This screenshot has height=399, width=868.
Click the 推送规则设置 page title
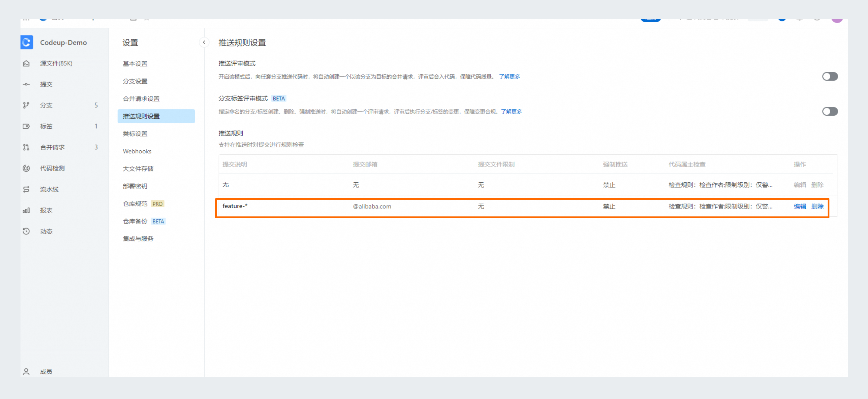[x=242, y=42]
